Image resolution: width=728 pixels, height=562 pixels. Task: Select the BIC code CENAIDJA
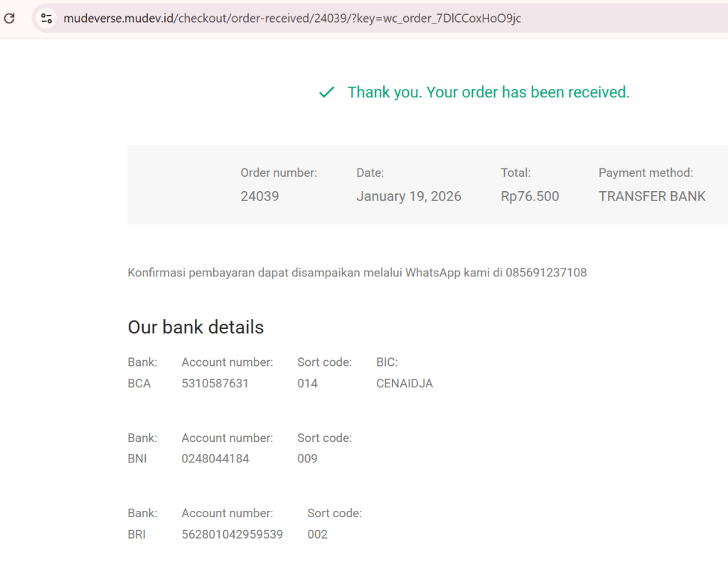click(x=404, y=384)
